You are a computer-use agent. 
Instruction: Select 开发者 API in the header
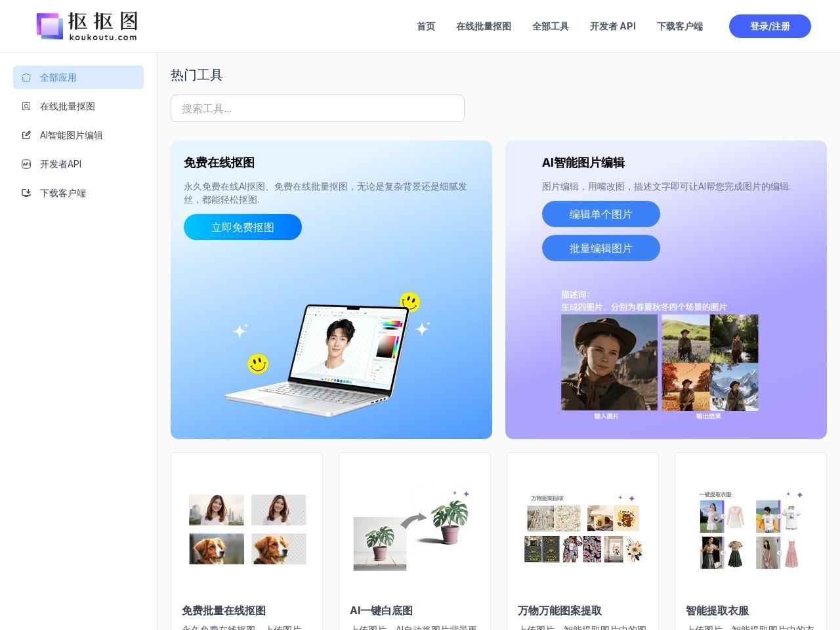coord(612,26)
